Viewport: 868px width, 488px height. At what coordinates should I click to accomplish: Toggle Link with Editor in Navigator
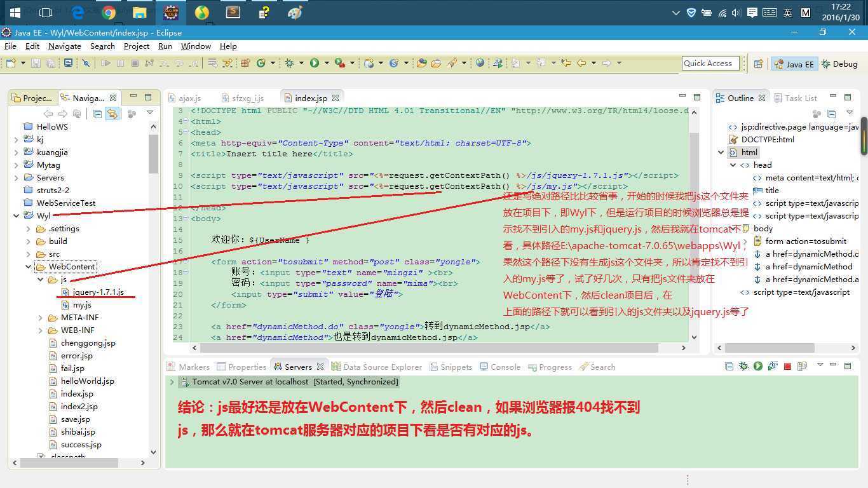point(112,114)
